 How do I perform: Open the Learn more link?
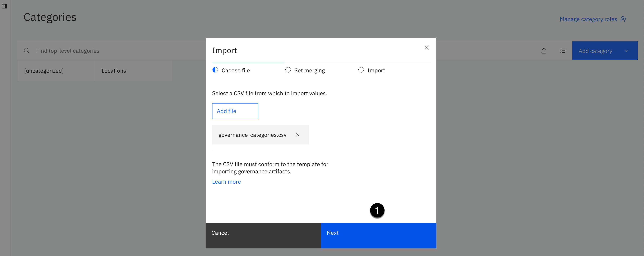226,182
